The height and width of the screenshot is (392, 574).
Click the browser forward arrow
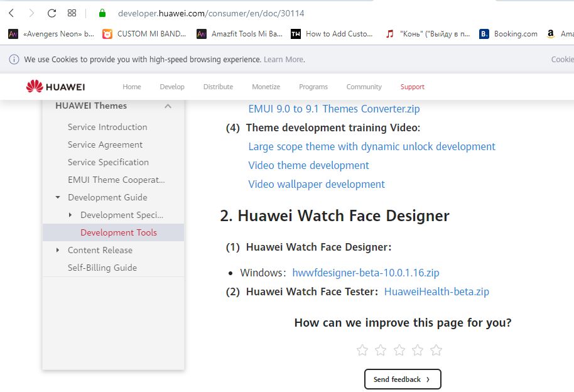[31, 13]
